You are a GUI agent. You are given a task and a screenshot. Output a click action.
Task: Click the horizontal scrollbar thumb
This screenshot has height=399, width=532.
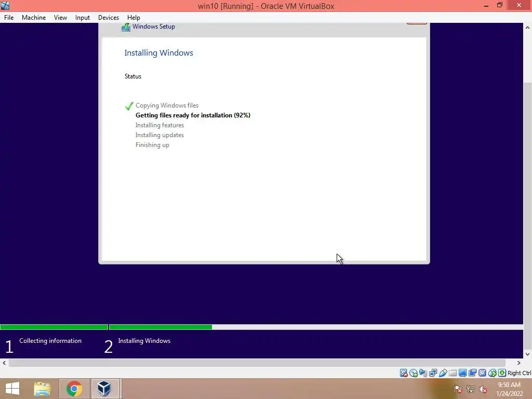pos(257,363)
